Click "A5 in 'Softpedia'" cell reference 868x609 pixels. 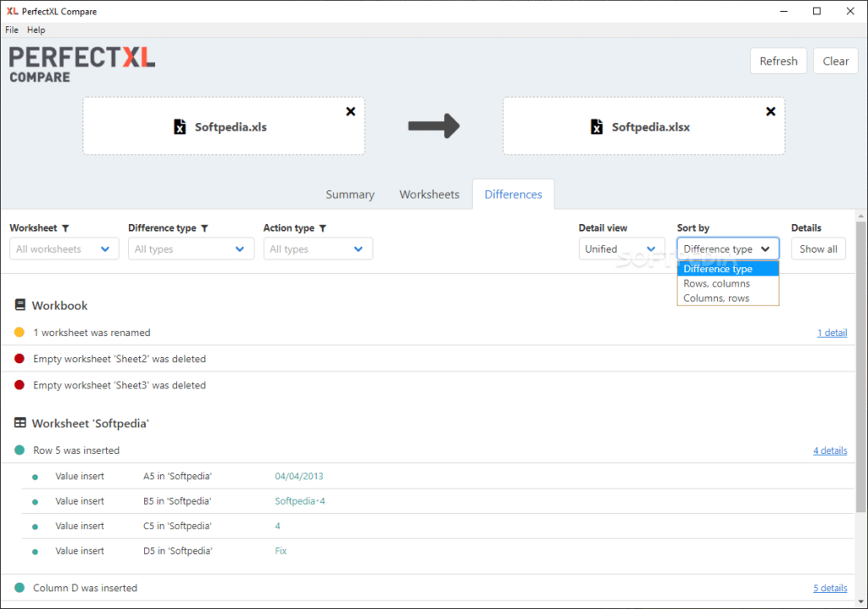[177, 476]
